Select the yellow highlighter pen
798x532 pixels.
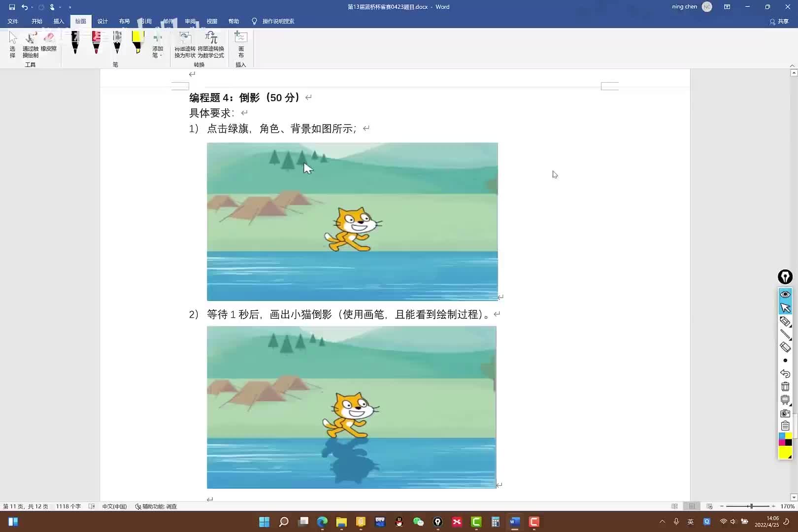pyautogui.click(x=138, y=42)
